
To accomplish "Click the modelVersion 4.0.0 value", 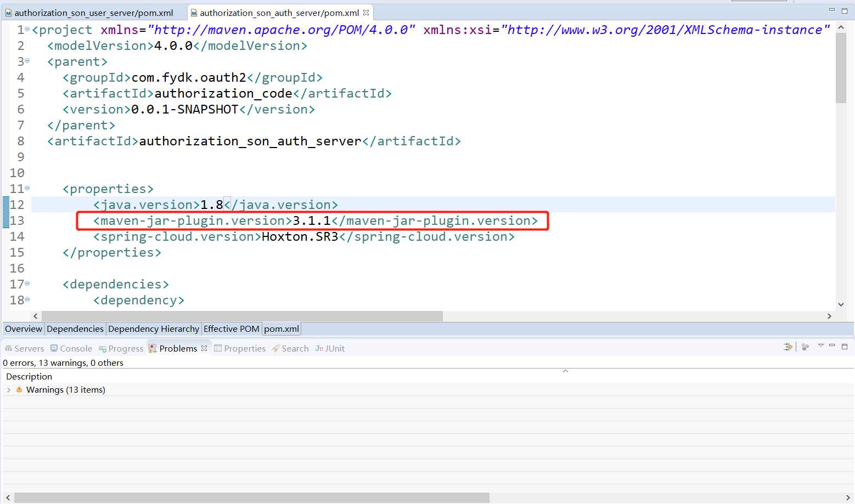I will 173,46.
